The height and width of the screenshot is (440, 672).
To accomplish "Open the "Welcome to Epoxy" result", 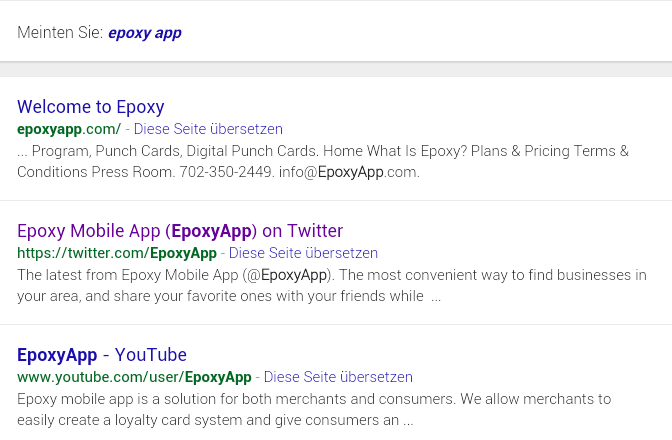I will [x=91, y=107].
